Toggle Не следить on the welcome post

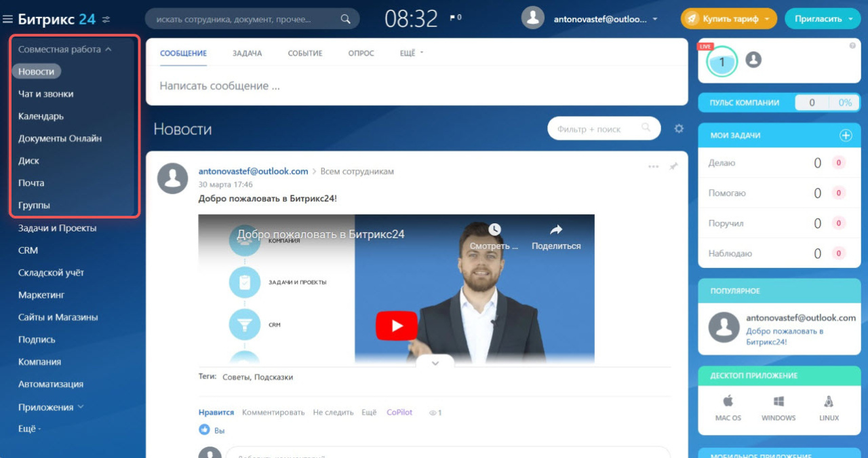(x=333, y=412)
